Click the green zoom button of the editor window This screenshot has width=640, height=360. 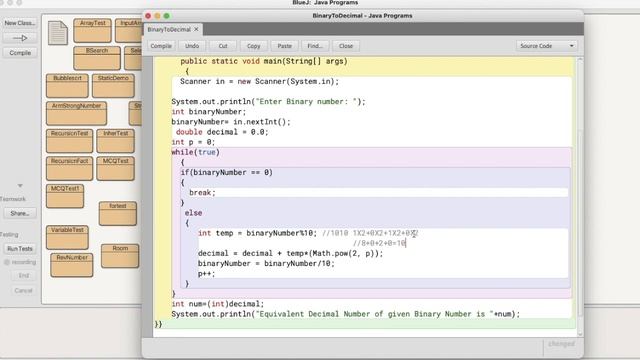click(167, 16)
